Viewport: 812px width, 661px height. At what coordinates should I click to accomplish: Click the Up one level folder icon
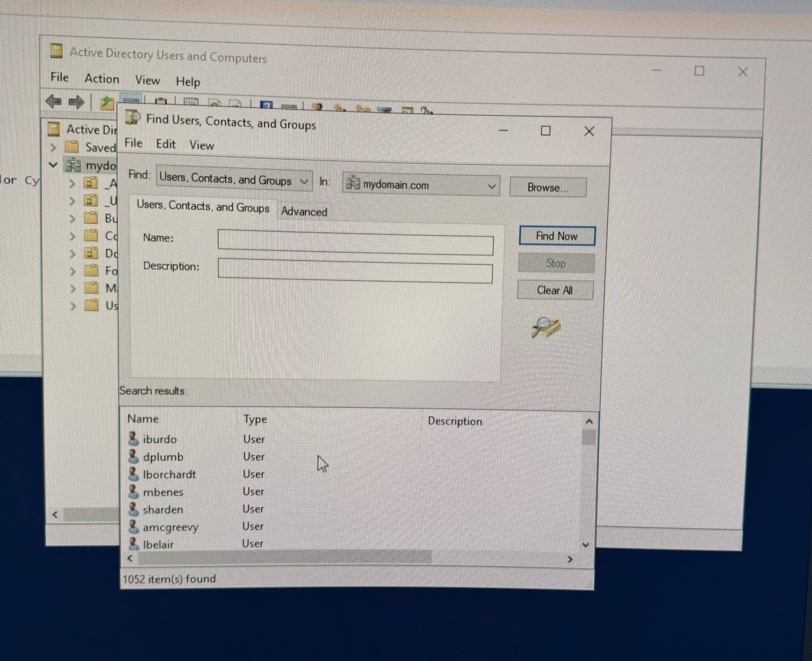point(107,103)
